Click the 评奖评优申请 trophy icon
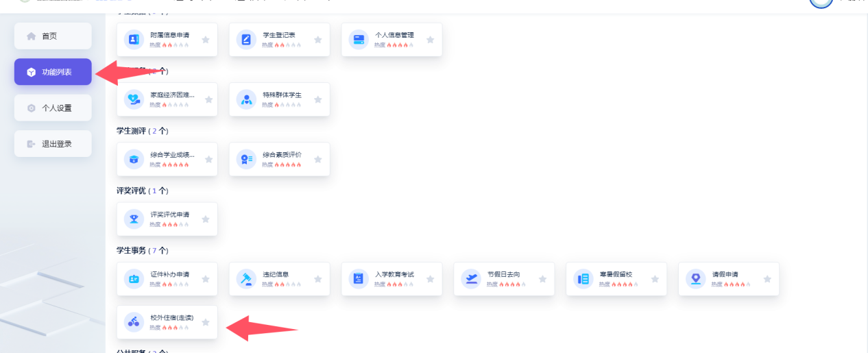The image size is (868, 353). tap(134, 219)
